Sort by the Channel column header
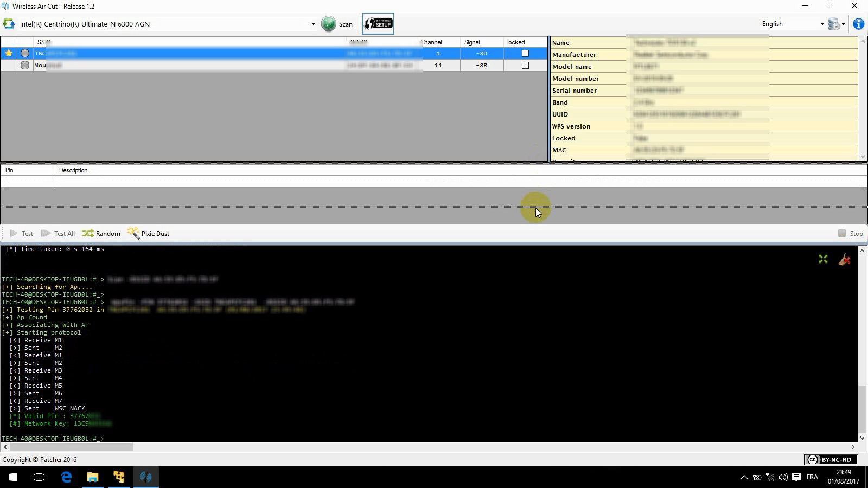Screen dimensions: 868x488 click(438, 42)
